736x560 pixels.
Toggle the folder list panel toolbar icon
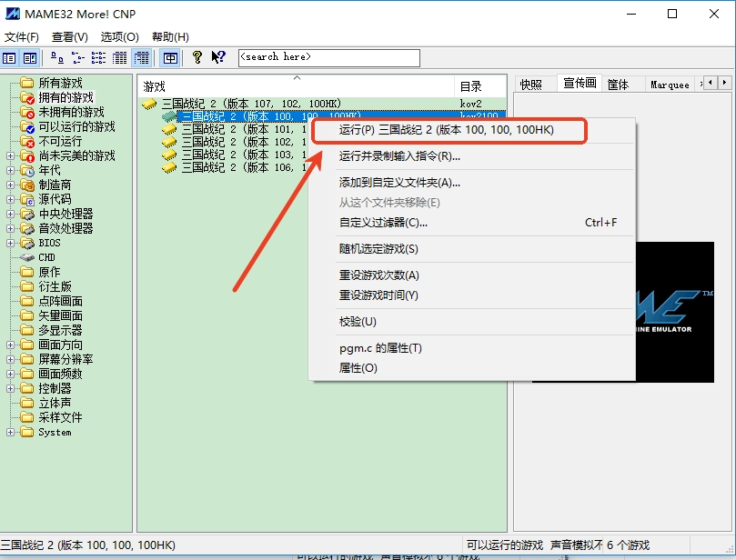coord(10,58)
